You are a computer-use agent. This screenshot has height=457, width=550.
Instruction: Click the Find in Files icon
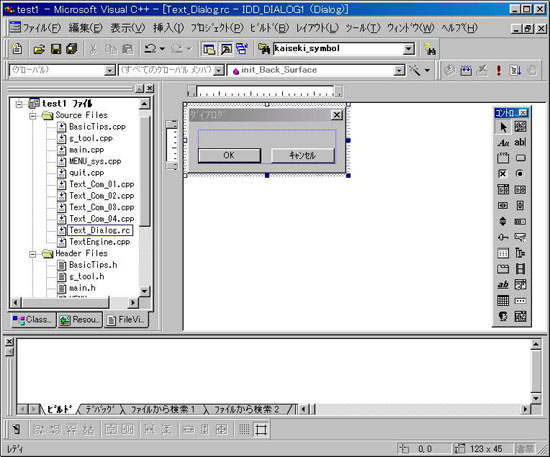tap(263, 49)
